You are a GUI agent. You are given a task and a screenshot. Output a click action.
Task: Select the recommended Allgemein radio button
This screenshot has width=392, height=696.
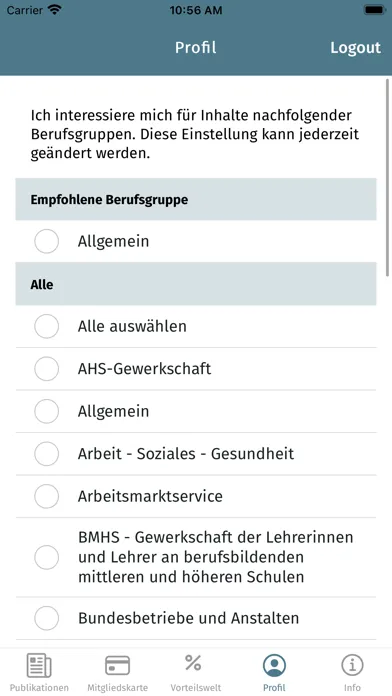tap(47, 241)
